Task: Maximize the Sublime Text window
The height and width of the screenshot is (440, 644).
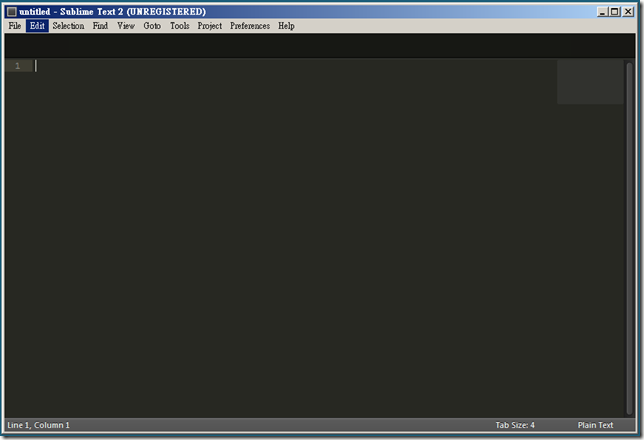Action: pos(614,12)
